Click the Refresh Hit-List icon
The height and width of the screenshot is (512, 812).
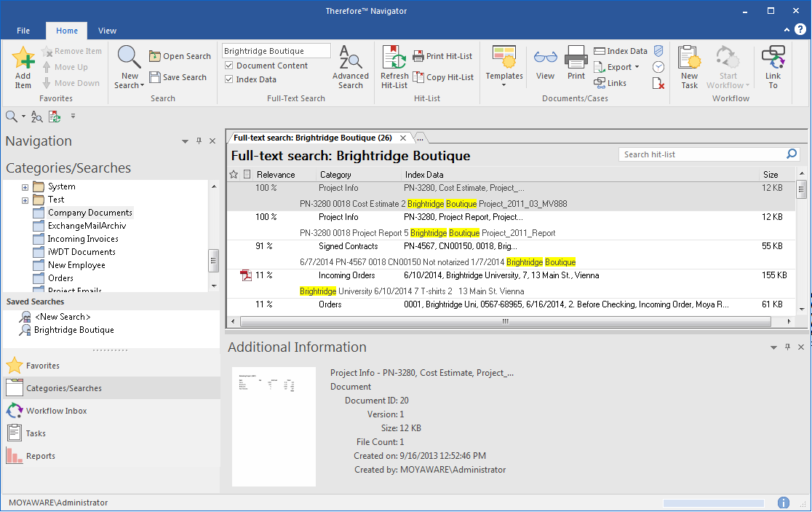394,58
